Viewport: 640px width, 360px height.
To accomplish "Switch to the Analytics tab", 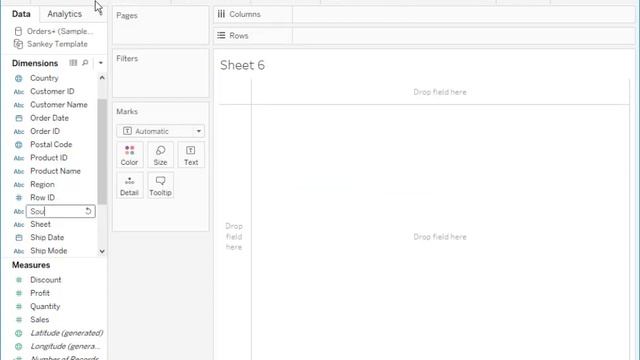I will [x=64, y=14].
